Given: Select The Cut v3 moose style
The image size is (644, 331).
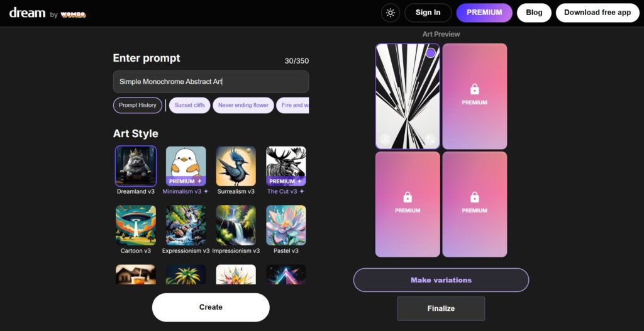Looking at the screenshot, I should 286,166.
